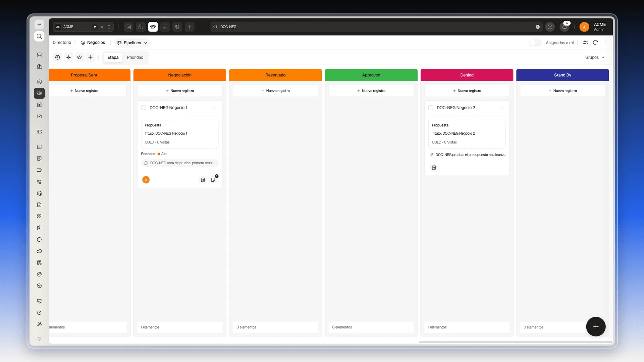Open the stopwatch timer icon in sidebar
This screenshot has height=362, width=644.
(x=39, y=313)
